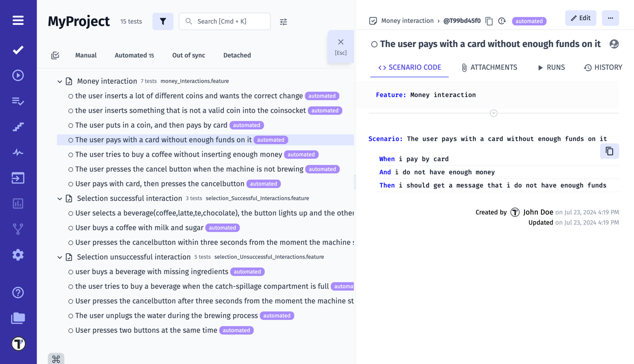
Task: Open the hamburger navigation menu
Action: (x=18, y=20)
